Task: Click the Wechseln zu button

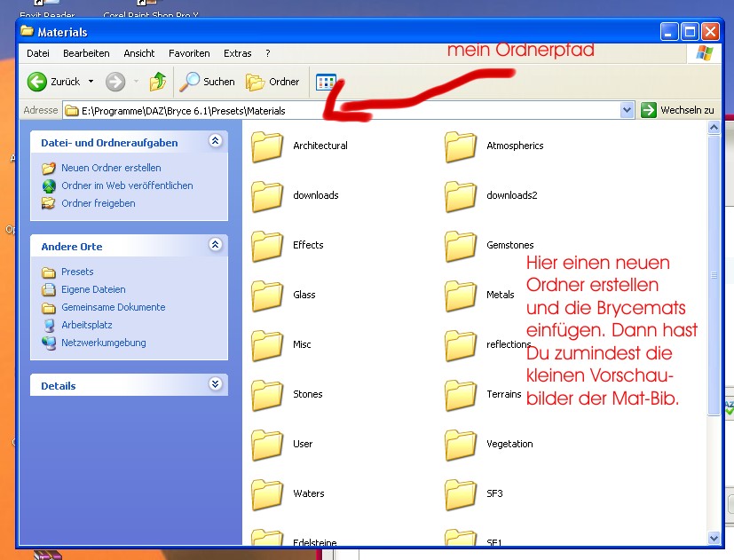Action: [x=678, y=111]
